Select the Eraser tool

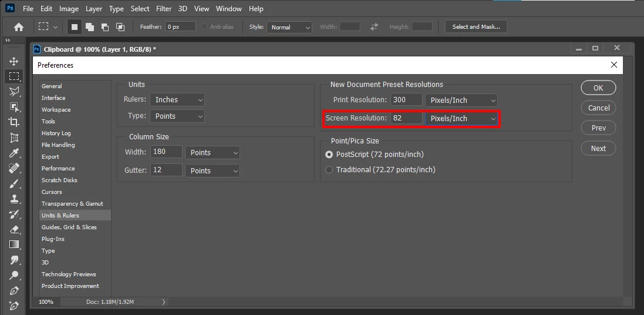pos(14,229)
